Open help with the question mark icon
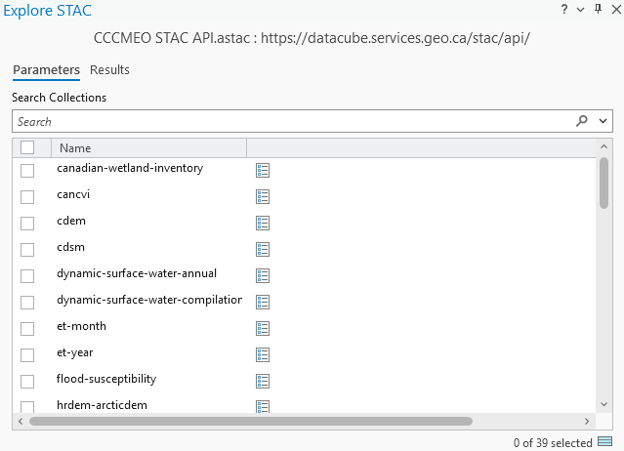Image resolution: width=624 pixels, height=451 pixels. coord(564,9)
